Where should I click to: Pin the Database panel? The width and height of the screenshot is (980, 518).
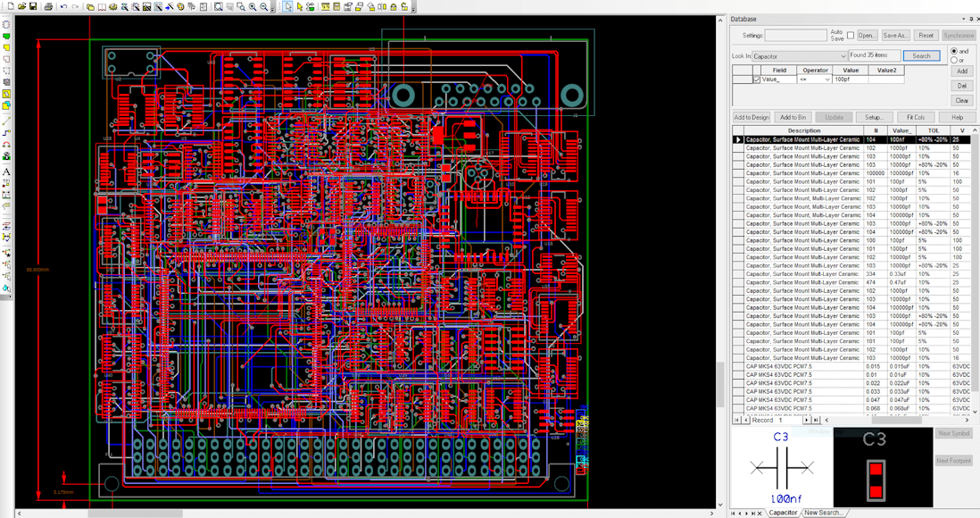click(x=970, y=19)
